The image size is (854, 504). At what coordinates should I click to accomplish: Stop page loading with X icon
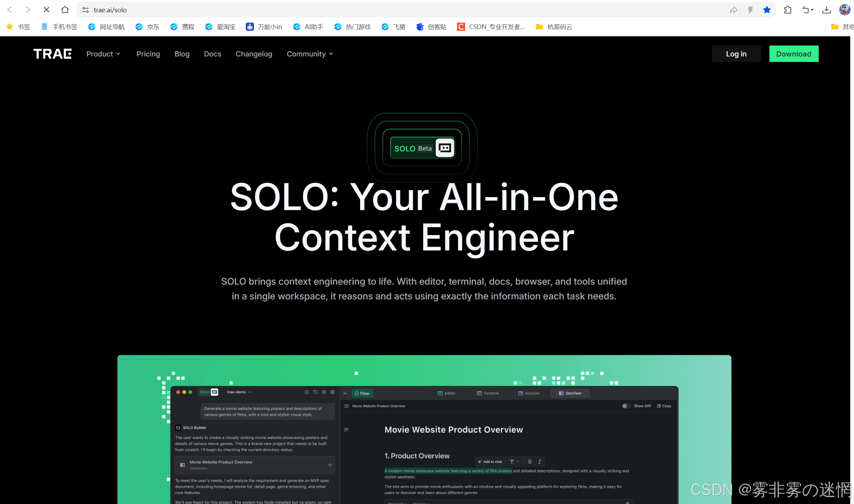click(x=47, y=10)
